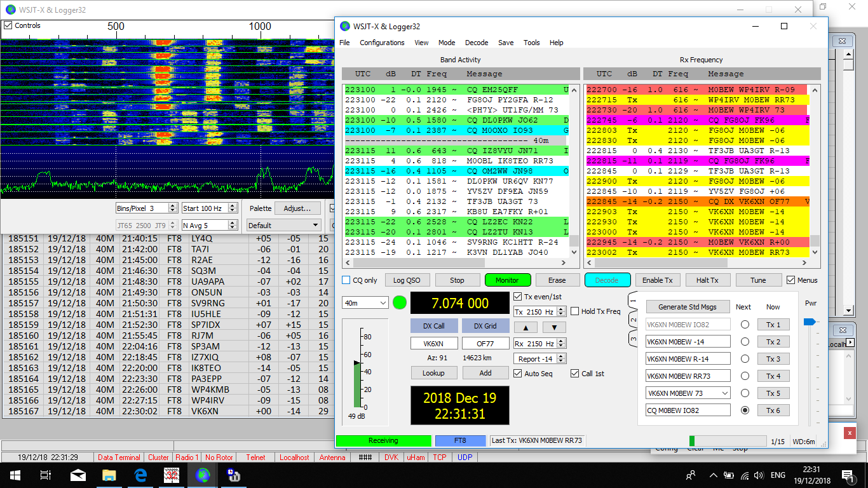Click the clock-and-lock app in the taskbar
This screenshot has height=488, width=868.
coord(234,475)
